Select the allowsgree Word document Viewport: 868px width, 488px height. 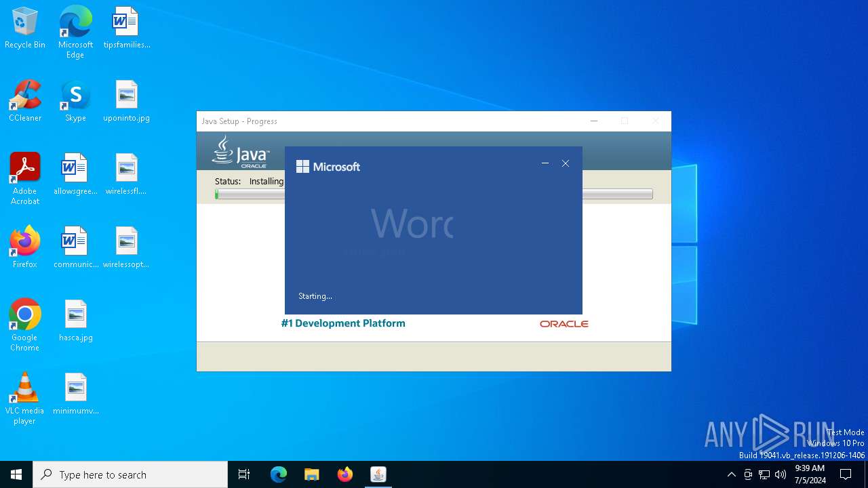75,175
